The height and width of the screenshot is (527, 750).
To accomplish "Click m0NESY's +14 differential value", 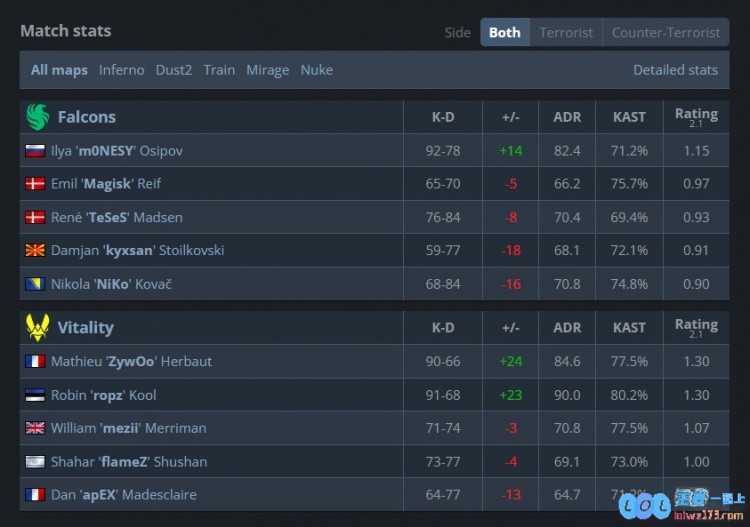I will [510, 151].
